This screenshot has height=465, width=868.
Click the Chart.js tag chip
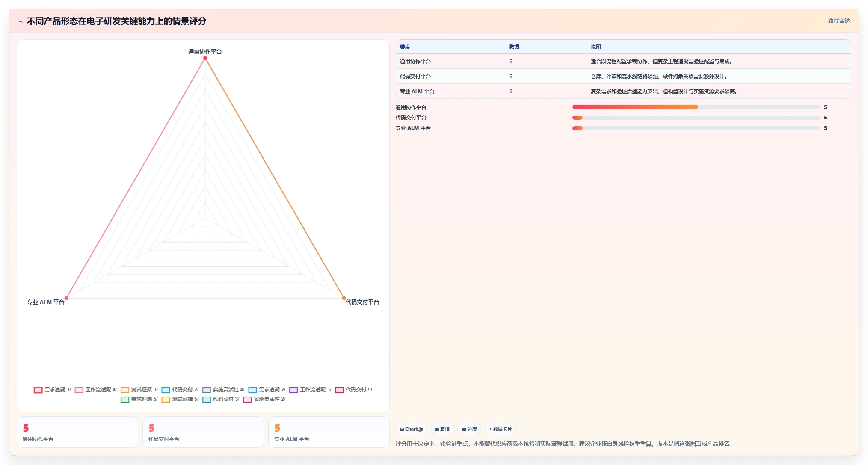(x=411, y=429)
